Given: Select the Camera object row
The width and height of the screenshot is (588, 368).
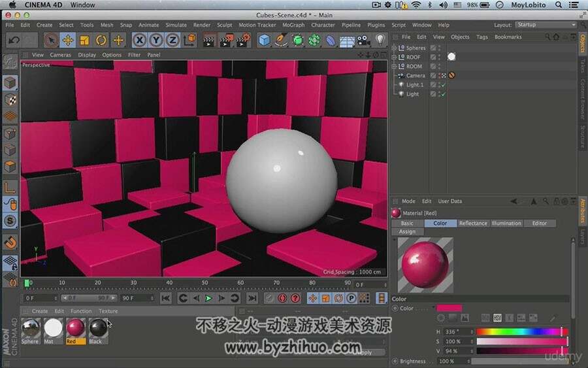Looking at the screenshot, I should tap(416, 75).
